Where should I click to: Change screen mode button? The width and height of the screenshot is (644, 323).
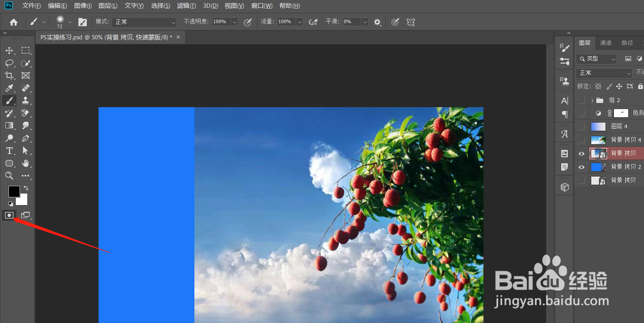tap(25, 215)
